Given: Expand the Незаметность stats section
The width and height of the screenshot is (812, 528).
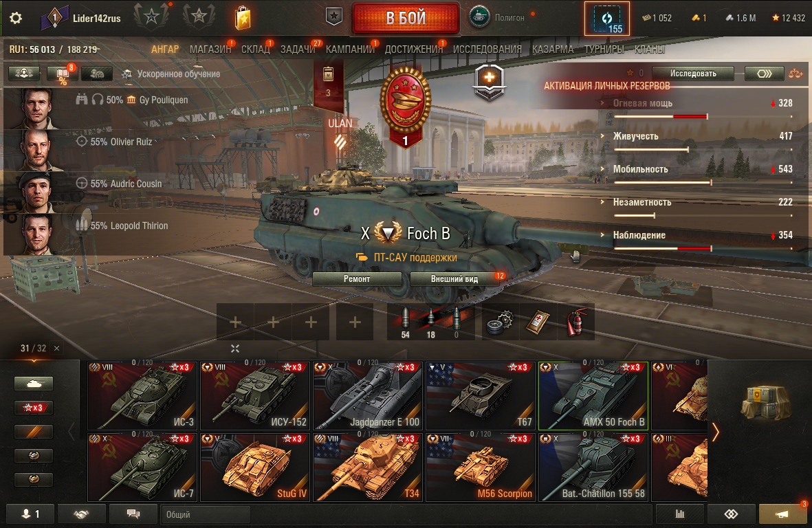Looking at the screenshot, I should (x=642, y=202).
